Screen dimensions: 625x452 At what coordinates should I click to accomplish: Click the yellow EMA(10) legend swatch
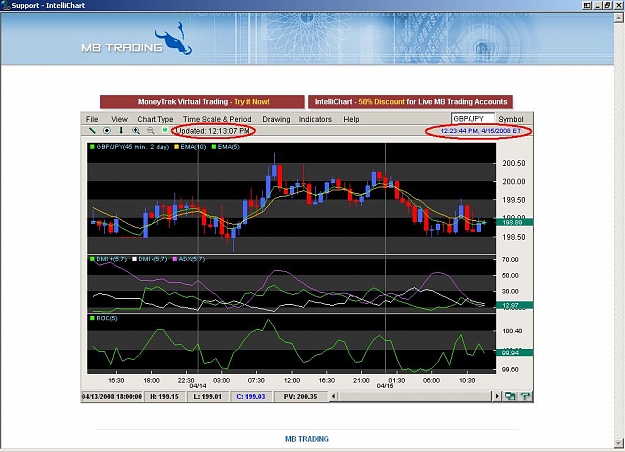point(177,147)
